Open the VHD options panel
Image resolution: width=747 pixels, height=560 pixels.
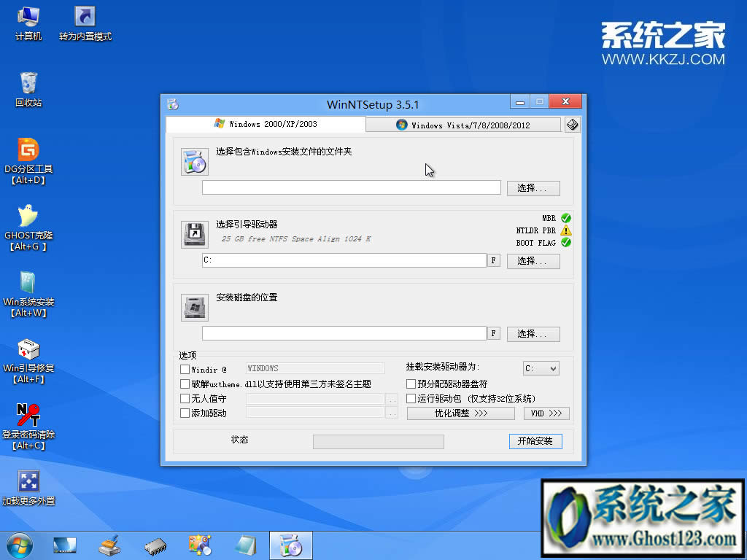[546, 413]
